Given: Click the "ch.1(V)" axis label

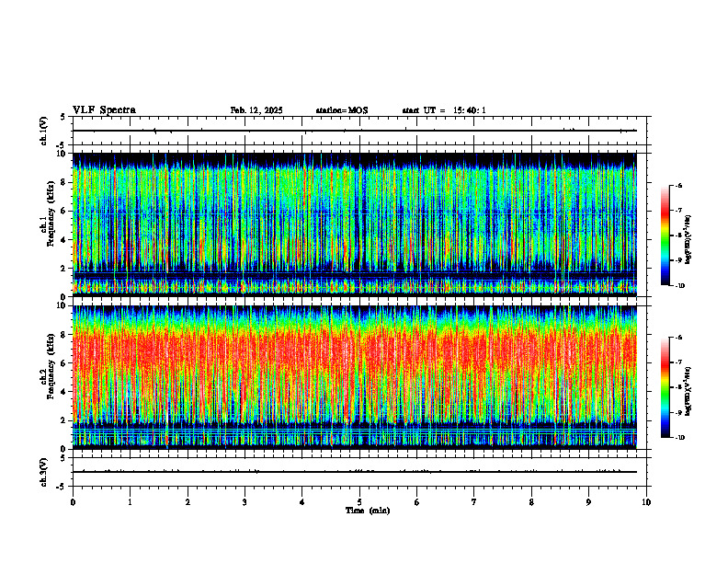Looking at the screenshot, I should point(44,131).
